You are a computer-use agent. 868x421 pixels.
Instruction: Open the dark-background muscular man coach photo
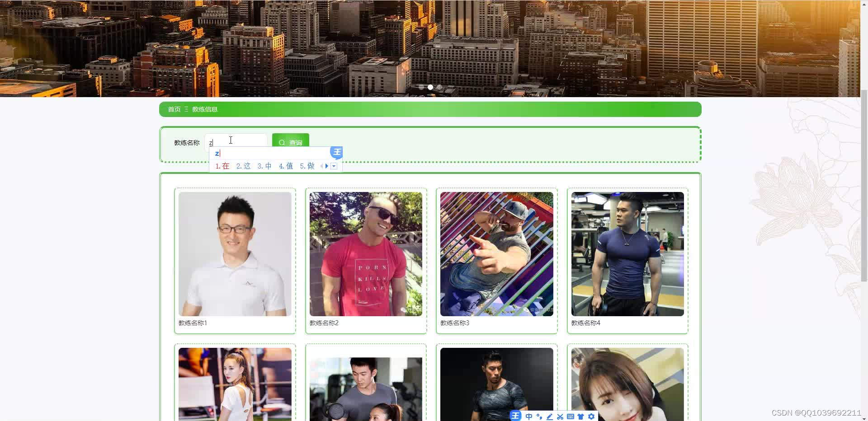pos(497,384)
